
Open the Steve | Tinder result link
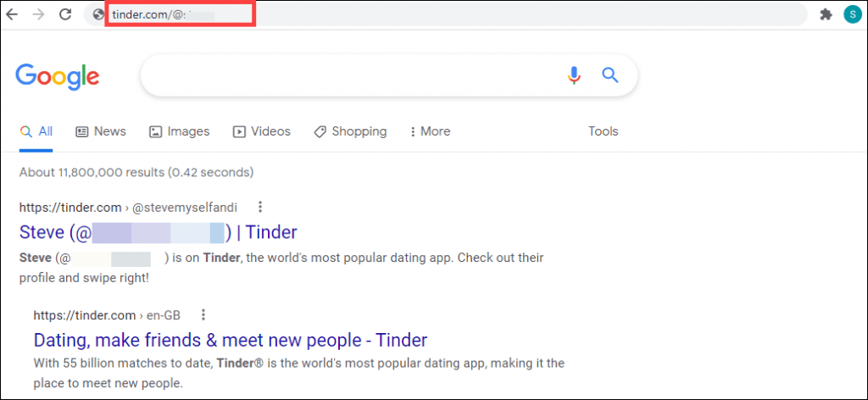[158, 232]
